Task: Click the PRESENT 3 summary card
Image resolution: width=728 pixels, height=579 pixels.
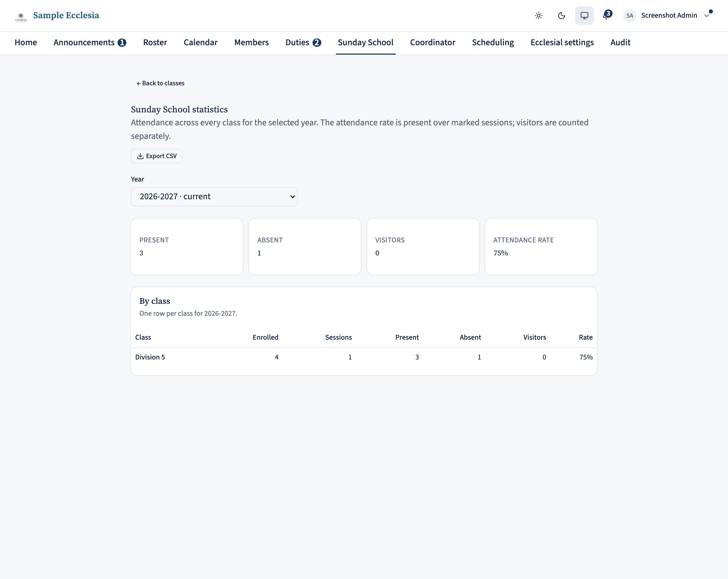Action: (187, 247)
